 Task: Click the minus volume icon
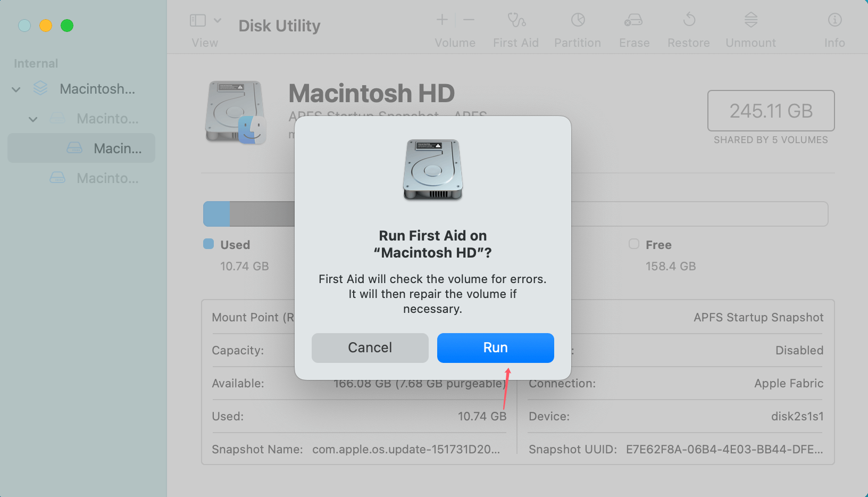coord(468,20)
